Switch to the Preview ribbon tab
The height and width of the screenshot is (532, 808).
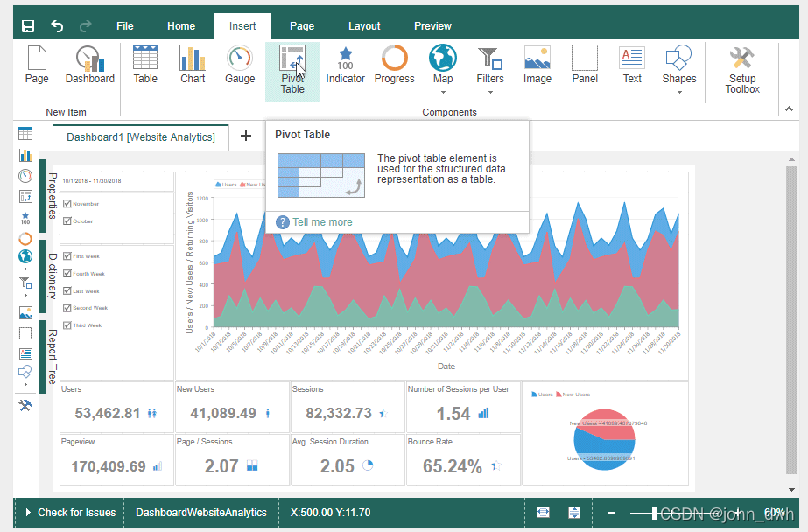coord(432,25)
